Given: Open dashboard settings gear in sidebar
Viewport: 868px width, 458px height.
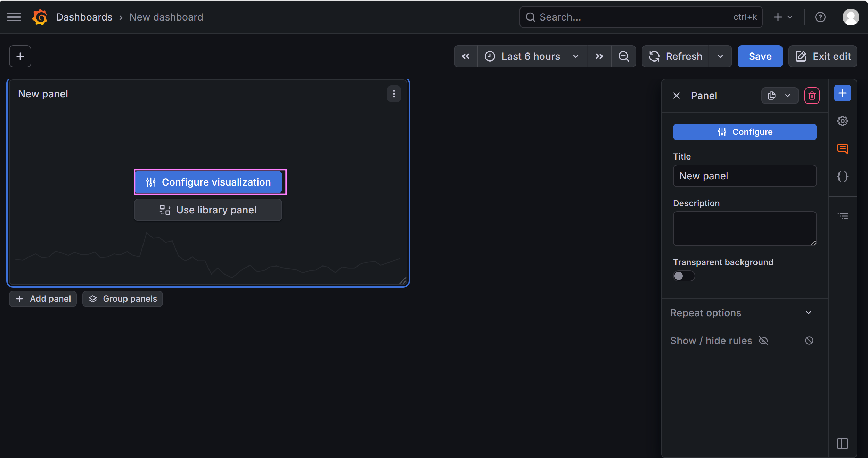Looking at the screenshot, I should (842, 121).
